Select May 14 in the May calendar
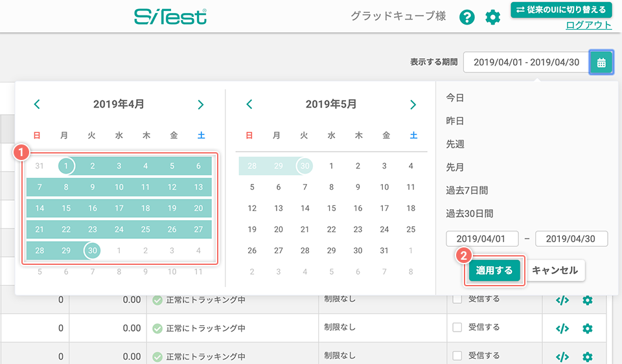 [x=305, y=208]
